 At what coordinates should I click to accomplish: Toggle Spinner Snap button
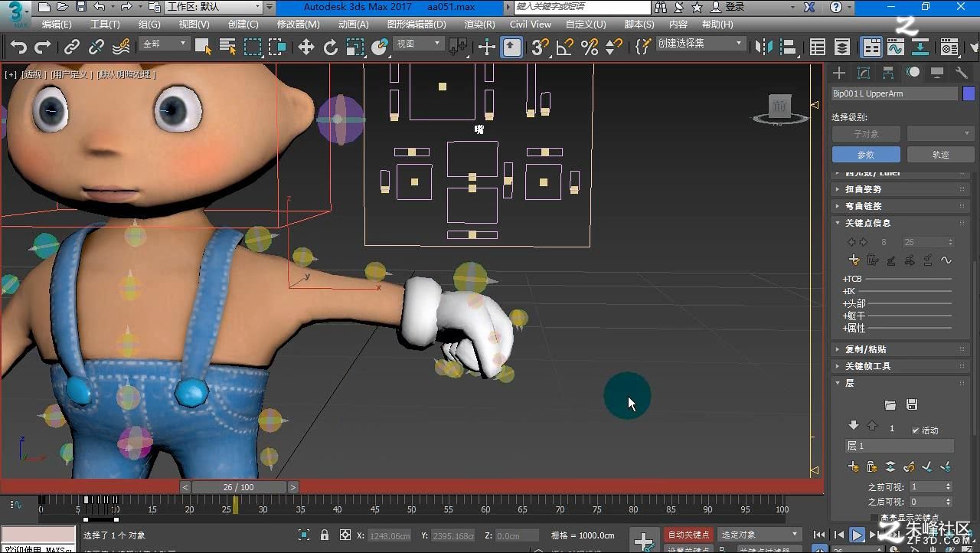pos(614,47)
